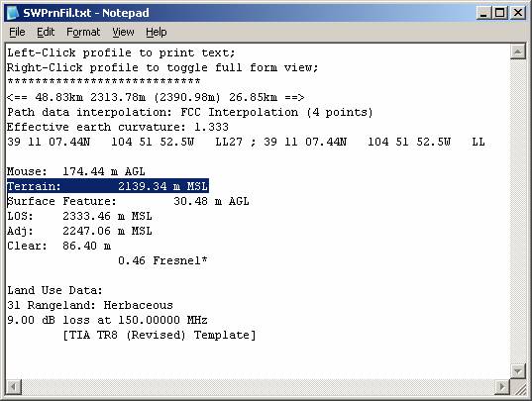Click the 31 Rangeland: Herbaceous line

click(90, 305)
